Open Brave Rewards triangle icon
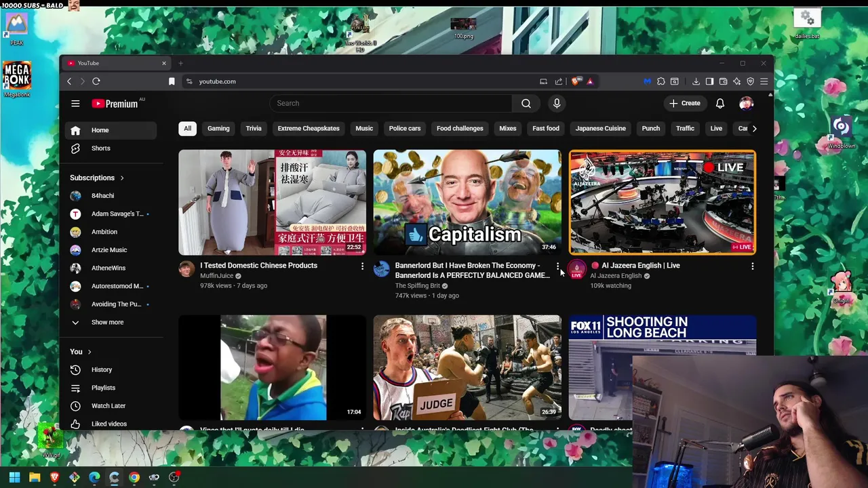The height and width of the screenshot is (488, 868). [590, 81]
